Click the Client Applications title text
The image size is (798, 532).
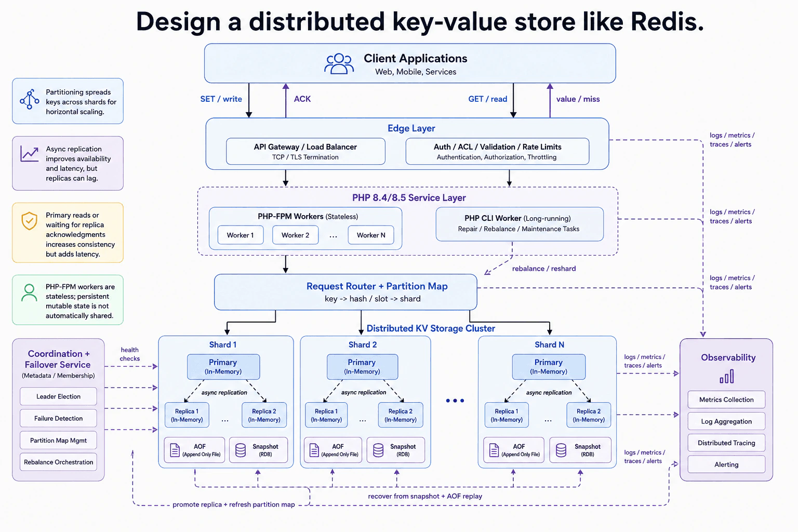click(x=416, y=58)
